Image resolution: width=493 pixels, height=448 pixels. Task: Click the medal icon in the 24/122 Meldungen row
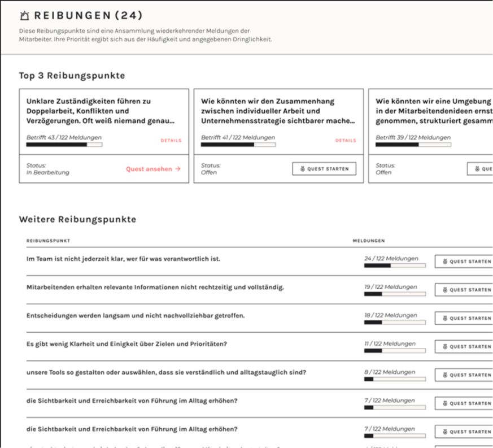click(446, 262)
